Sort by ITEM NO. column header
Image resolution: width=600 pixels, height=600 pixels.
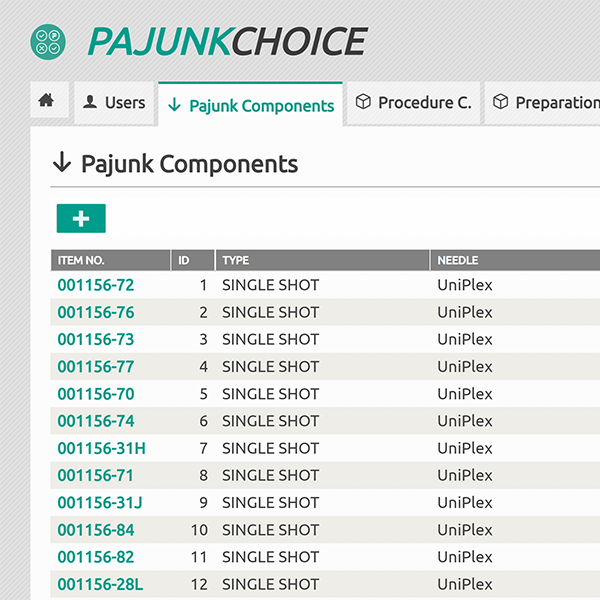[x=81, y=260]
